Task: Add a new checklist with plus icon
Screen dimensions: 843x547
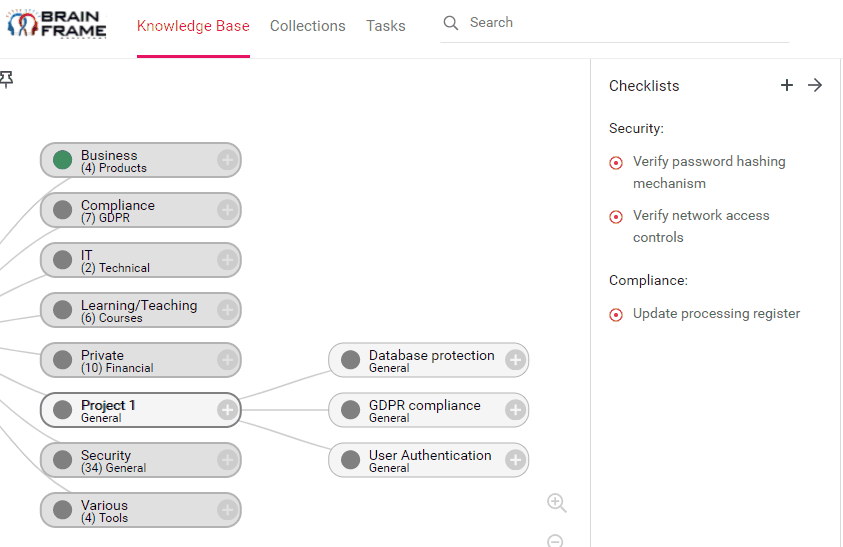Action: click(787, 85)
